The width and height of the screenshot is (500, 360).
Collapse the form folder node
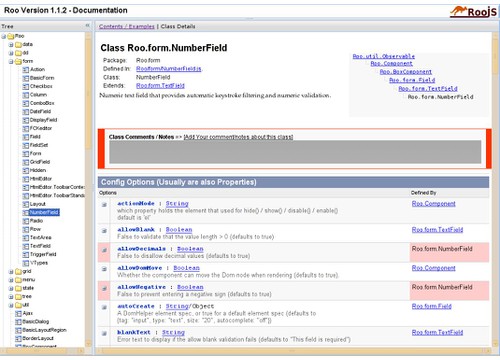coord(11,61)
